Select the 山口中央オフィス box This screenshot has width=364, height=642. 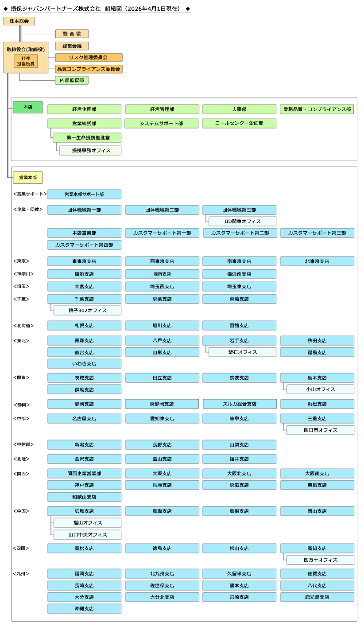click(87, 535)
